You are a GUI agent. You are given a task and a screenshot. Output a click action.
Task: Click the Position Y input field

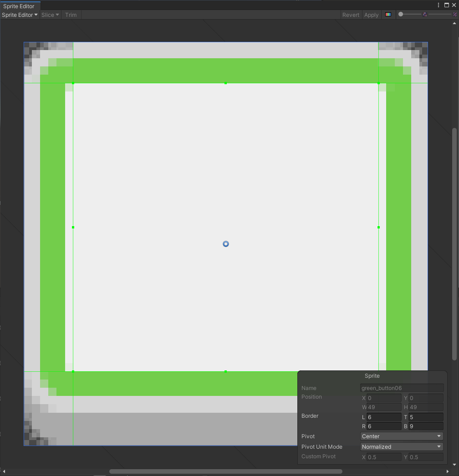tap(426, 398)
